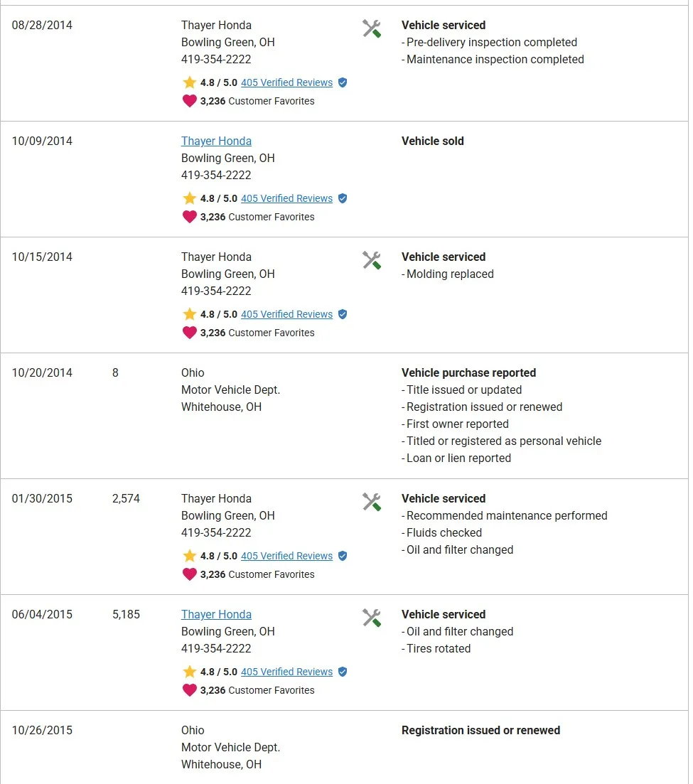Open 405 Verified Reviews for 08/28/2014 entry
The image size is (693, 784).
click(286, 82)
